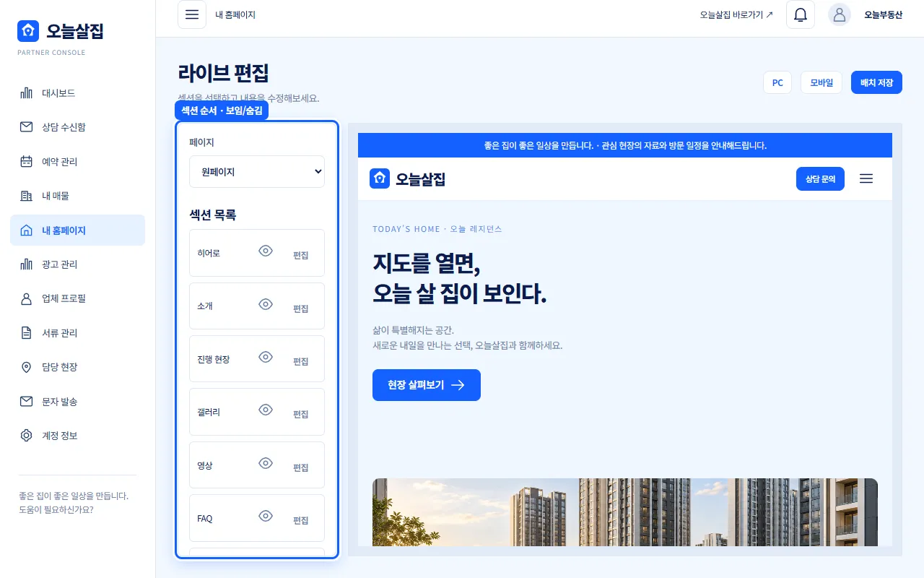This screenshot has width=924, height=578.
Task: Click the 광고 관리 chart icon
Action: coord(27,264)
